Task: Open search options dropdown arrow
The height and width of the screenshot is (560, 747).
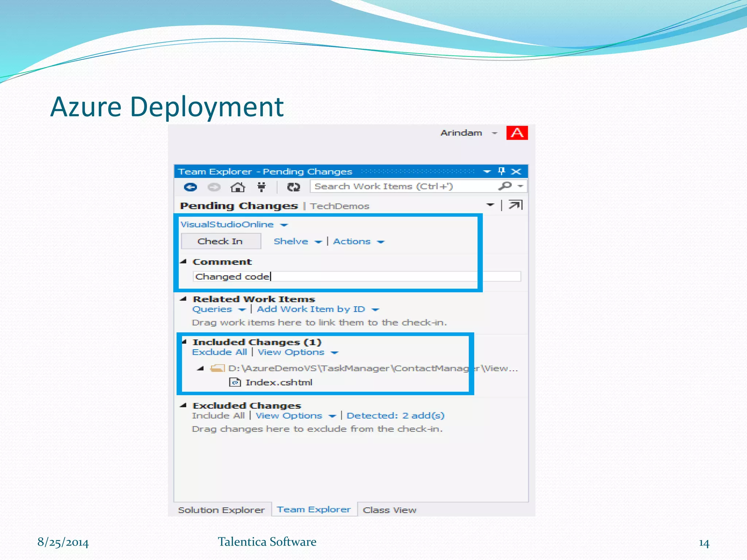Action: (x=520, y=186)
